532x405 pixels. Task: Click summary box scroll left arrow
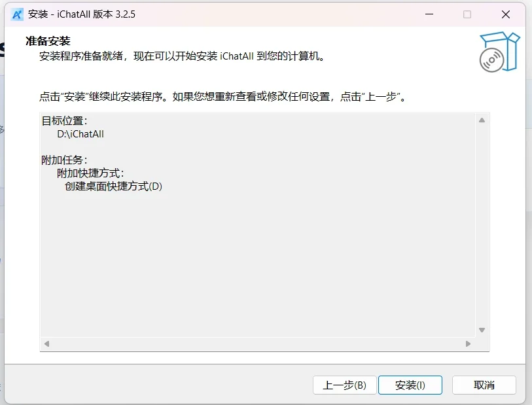click(47, 343)
